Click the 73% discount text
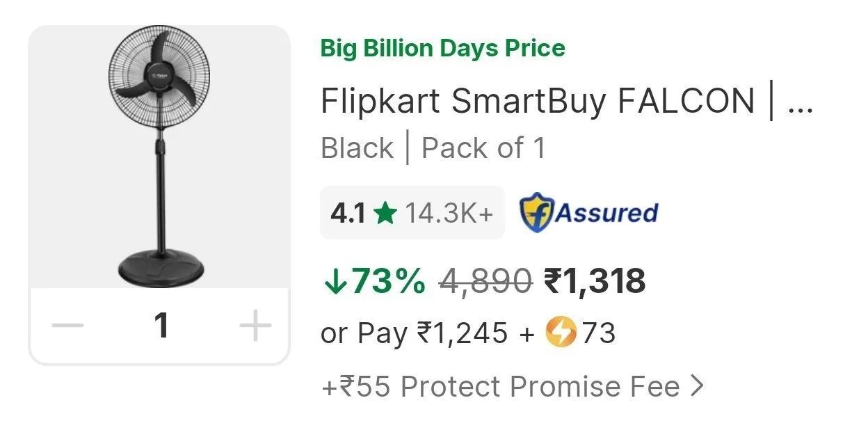This screenshot has height=421, width=868. coord(388,281)
